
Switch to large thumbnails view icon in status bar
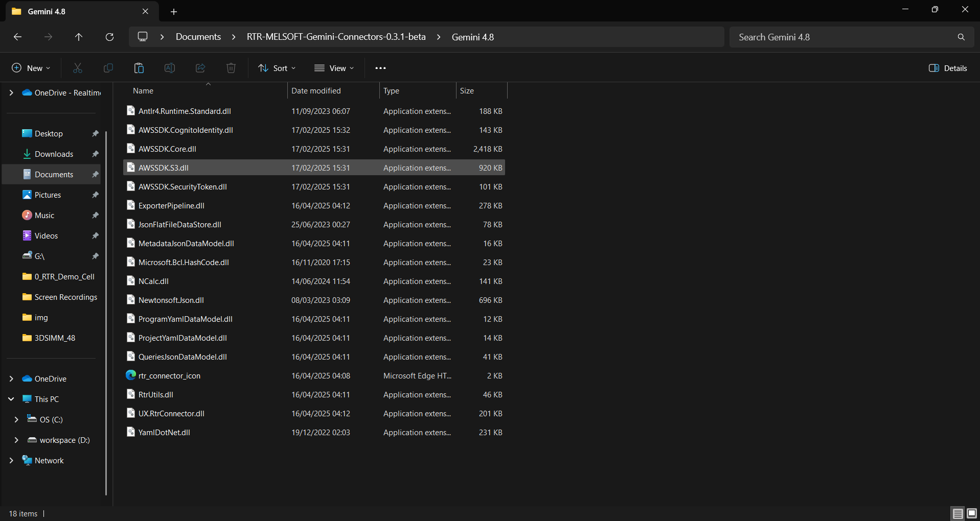(972, 513)
